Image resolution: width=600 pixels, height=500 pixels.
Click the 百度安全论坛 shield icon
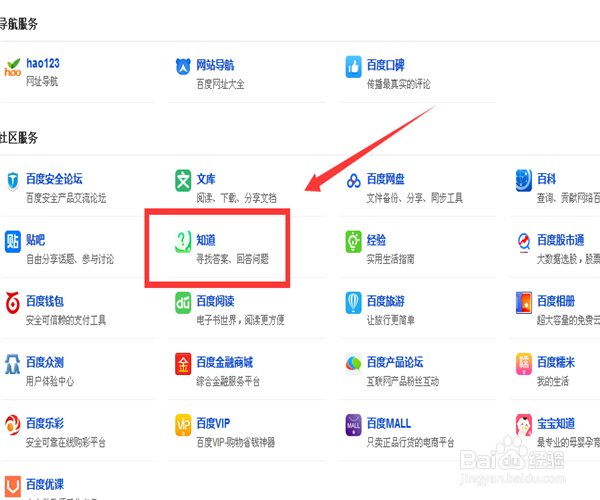coord(13,181)
